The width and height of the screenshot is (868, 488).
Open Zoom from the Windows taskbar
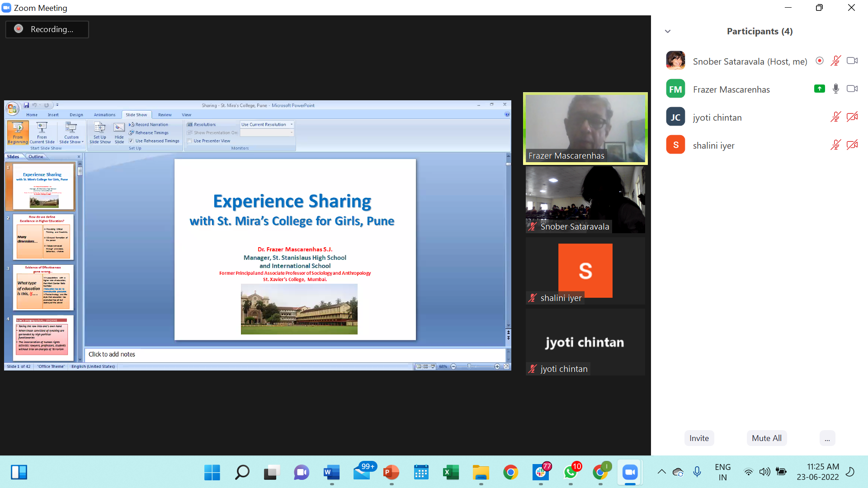click(630, 473)
